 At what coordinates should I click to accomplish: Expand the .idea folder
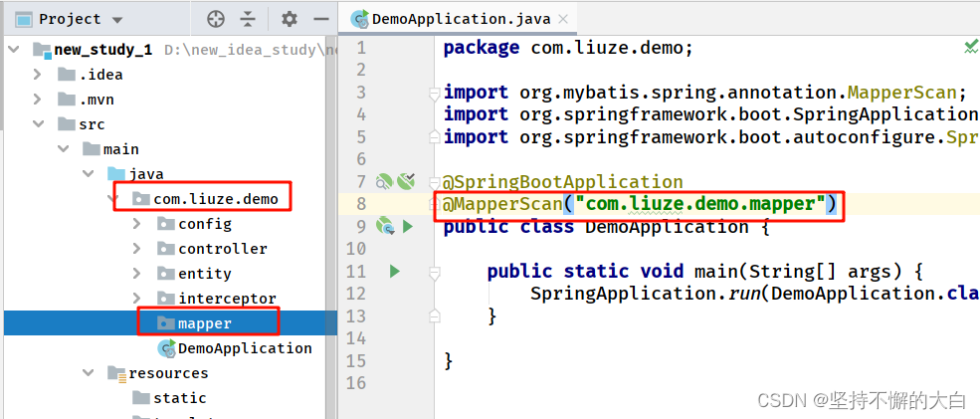(37, 75)
